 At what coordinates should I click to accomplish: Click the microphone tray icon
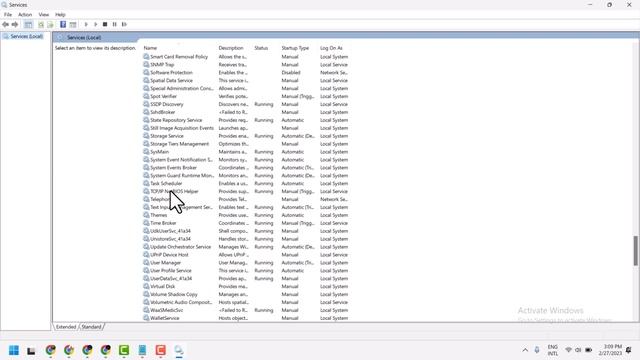click(x=537, y=350)
